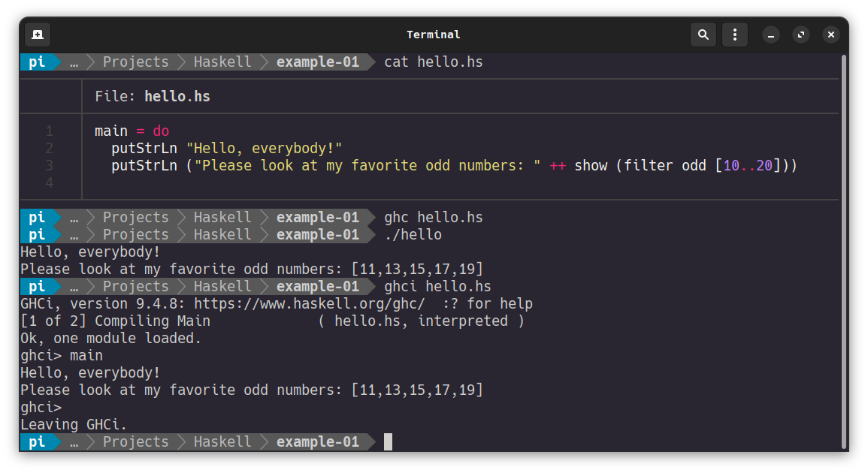The image size is (868, 473).
Task: Close the Terminal window
Action: click(x=831, y=35)
